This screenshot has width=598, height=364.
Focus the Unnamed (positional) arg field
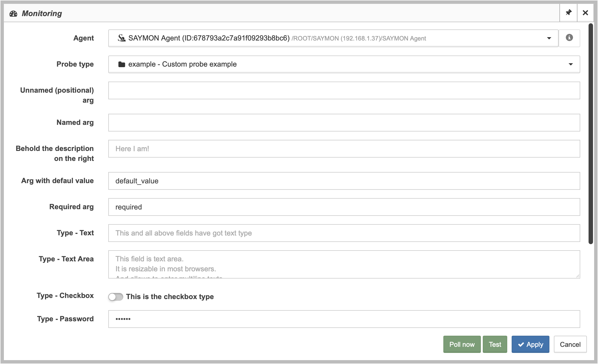(344, 90)
